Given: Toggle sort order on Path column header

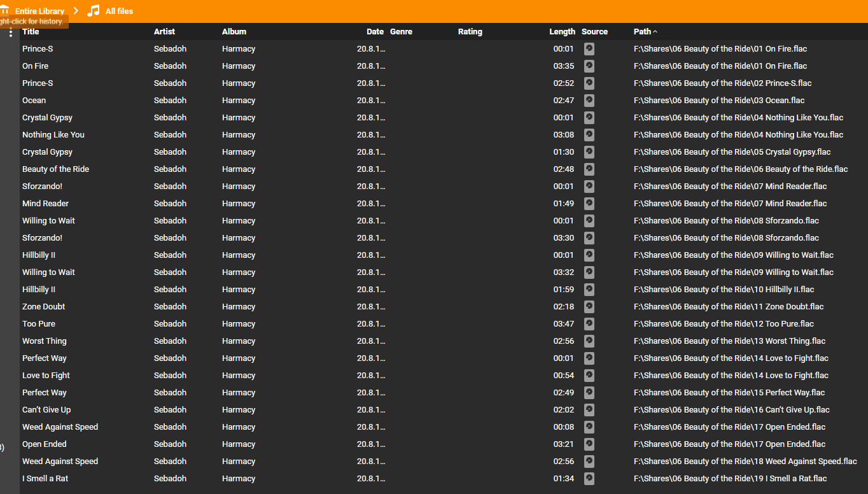Looking at the screenshot, I should tap(643, 31).
